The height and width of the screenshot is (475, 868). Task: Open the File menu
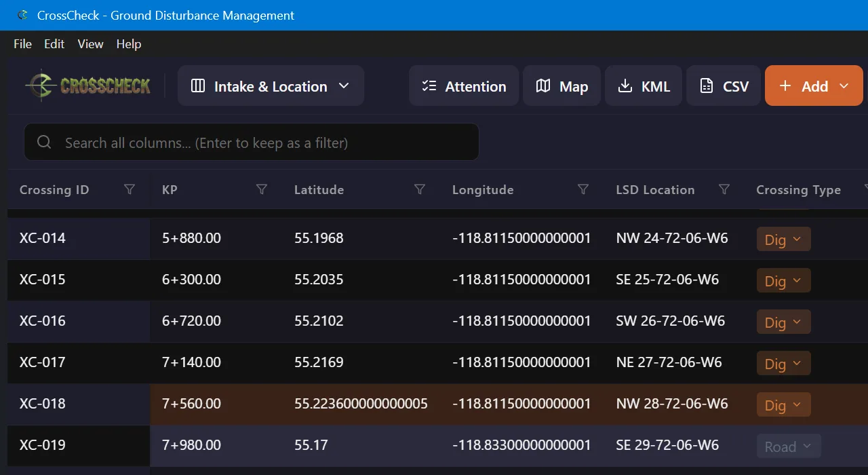[22, 44]
